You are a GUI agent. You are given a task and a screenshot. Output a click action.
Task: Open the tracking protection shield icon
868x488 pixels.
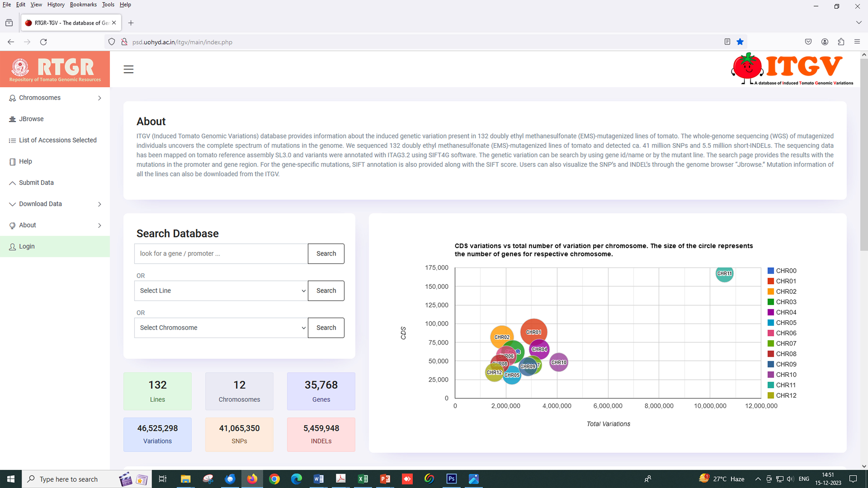pyautogui.click(x=111, y=42)
